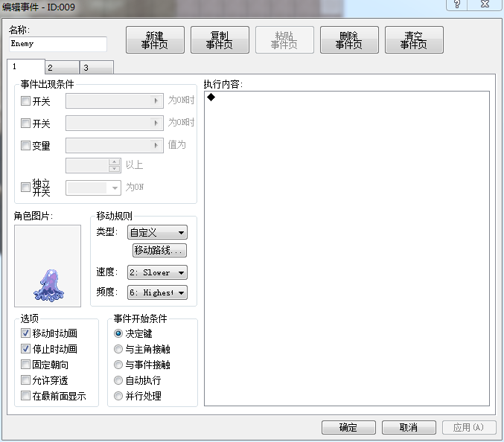Check the 在最前面显示 option

[25, 396]
